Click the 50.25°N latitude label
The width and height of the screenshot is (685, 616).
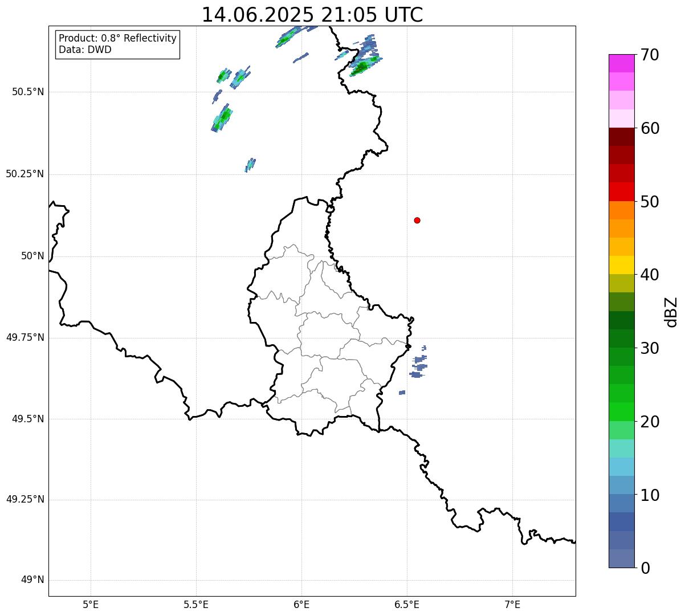point(25,174)
